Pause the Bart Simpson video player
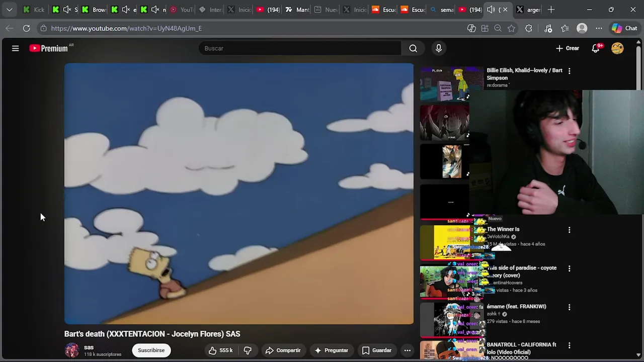 [239, 194]
